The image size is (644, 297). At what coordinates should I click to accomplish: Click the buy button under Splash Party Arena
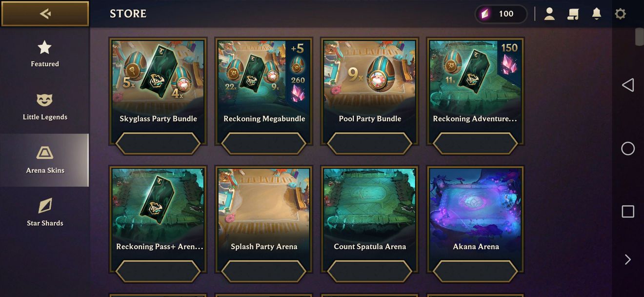(264, 271)
